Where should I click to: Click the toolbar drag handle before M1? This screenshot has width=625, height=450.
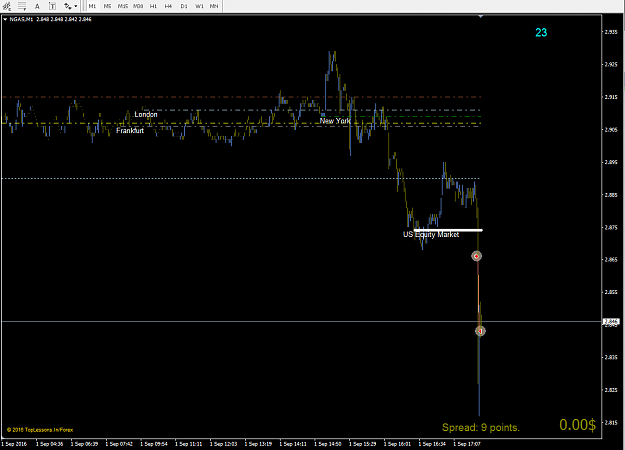83,6
